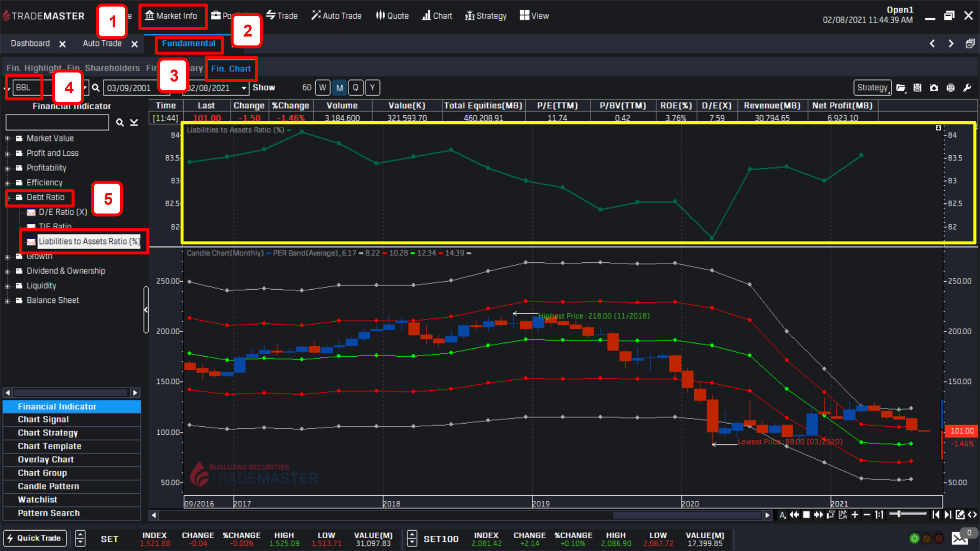Click the Quick Trade lightning button
The width and height of the screenshot is (980, 551).
tap(35, 538)
